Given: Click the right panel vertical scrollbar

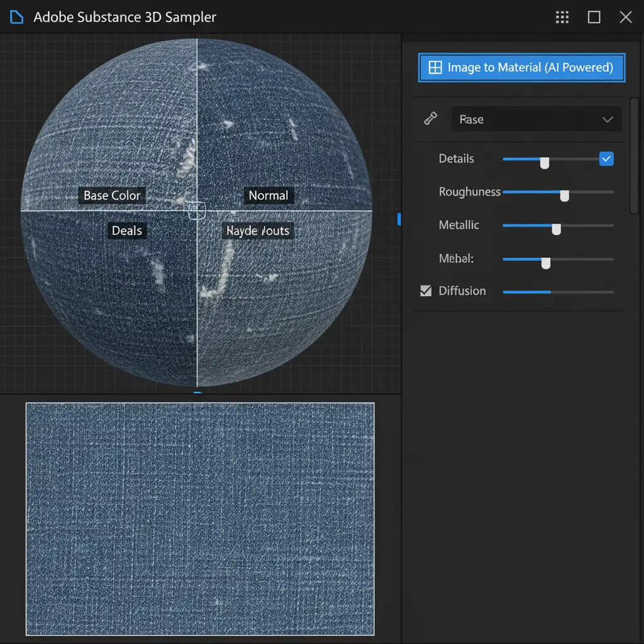Looking at the screenshot, I should 634,157.
